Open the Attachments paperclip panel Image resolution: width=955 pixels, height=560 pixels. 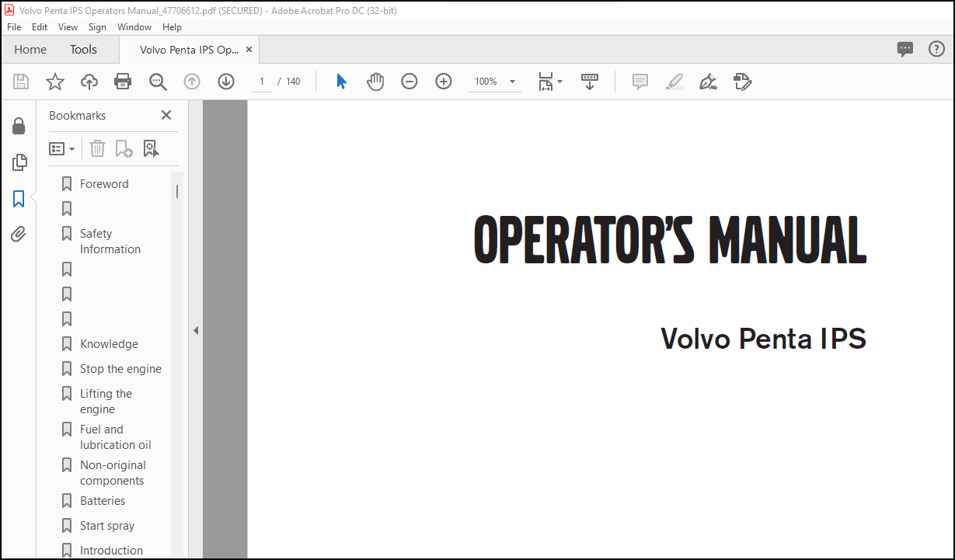pyautogui.click(x=19, y=235)
